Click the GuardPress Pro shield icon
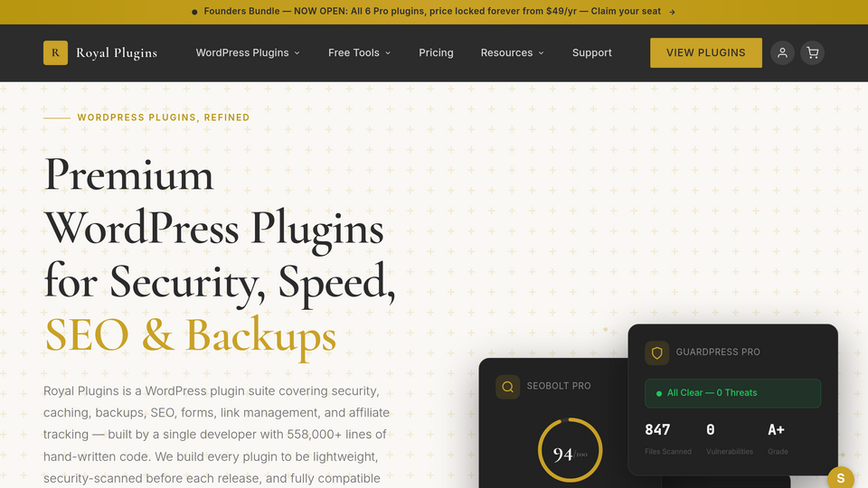This screenshot has width=868, height=488. 656,353
